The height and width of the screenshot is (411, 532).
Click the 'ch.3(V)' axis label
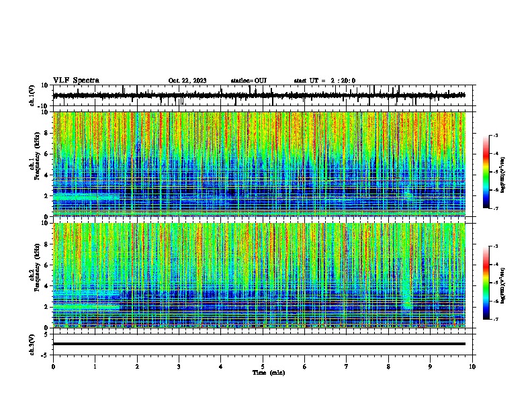[32, 345]
